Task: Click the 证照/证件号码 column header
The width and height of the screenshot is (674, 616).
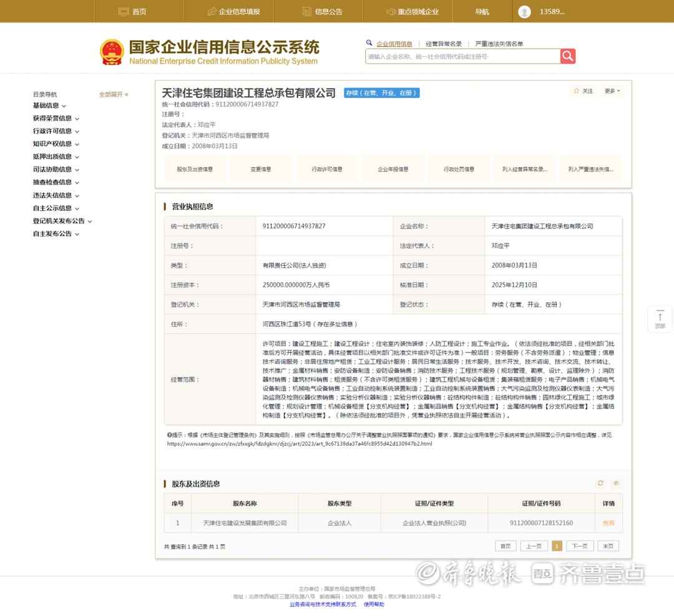Action: (x=541, y=504)
